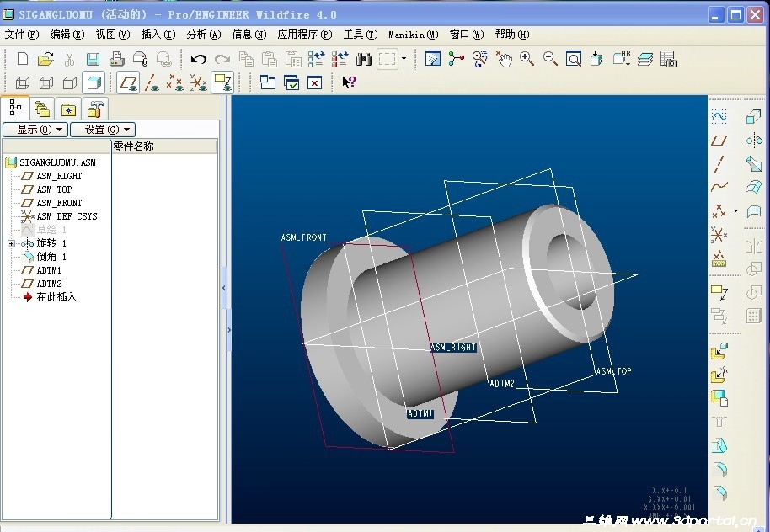Switch to Hidden Line display mode
This screenshot has width=770, height=532.
pyautogui.click(x=46, y=82)
